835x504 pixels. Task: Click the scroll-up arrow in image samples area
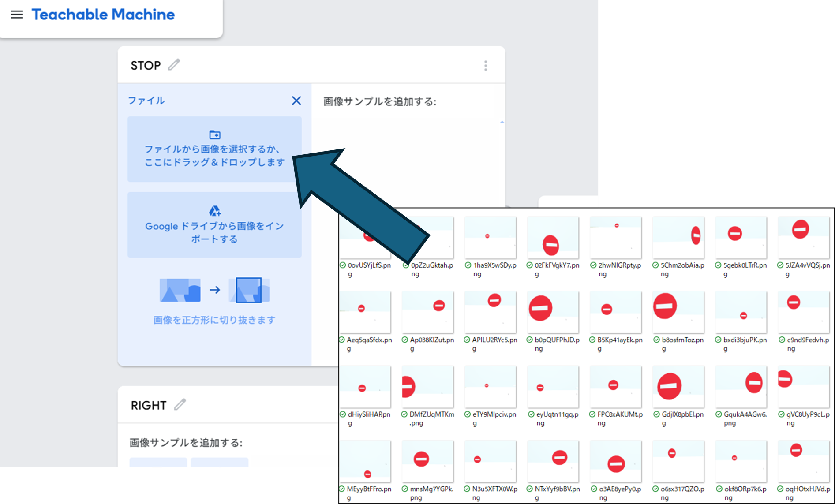pos(502,122)
